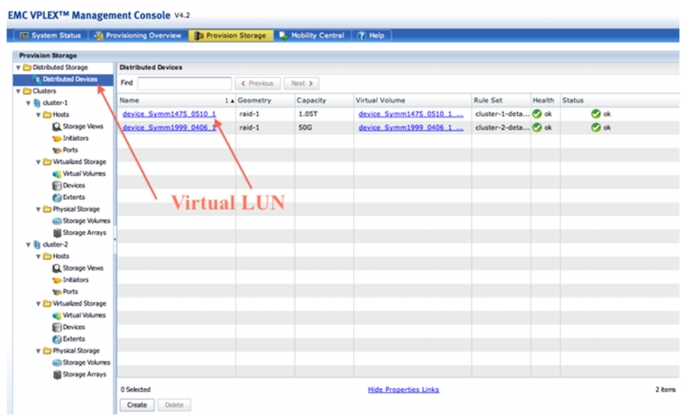Collapse Virtualized Storage under cluster-1

click(x=38, y=162)
